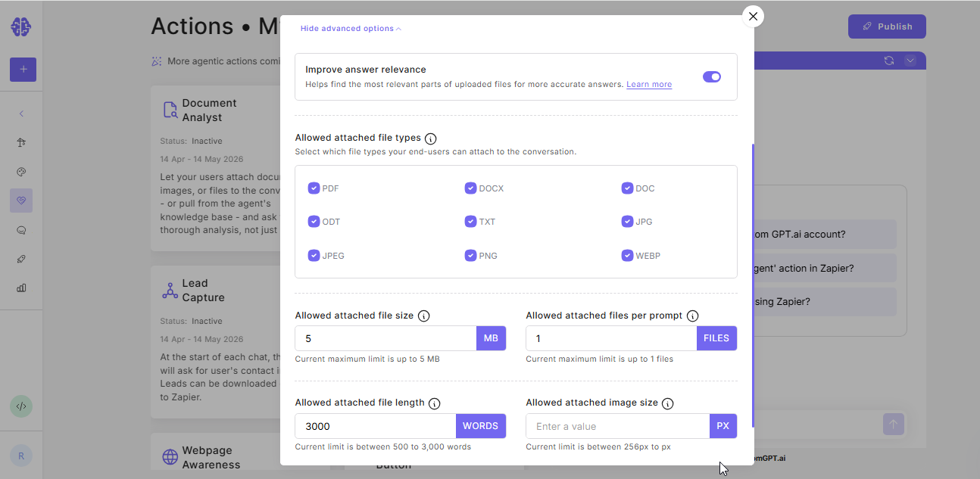This screenshot has width=980, height=479.
Task: Click info icon next to Allowed attached file size
Action: pos(424,316)
